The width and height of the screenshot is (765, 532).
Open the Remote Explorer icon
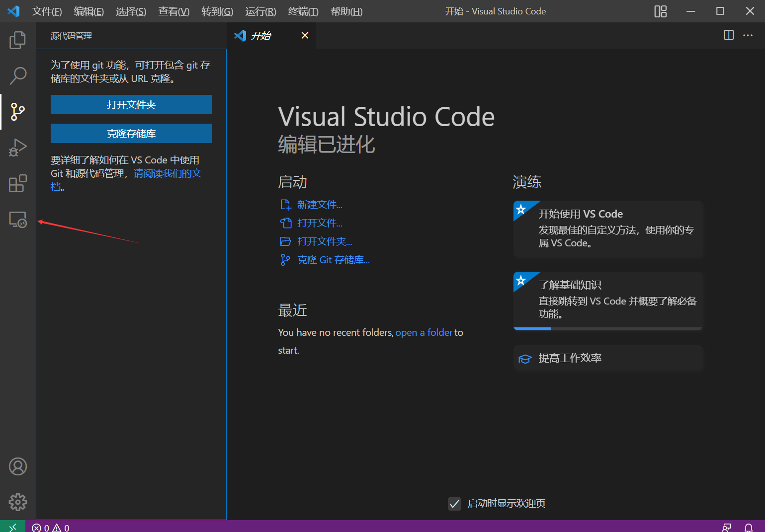18,220
